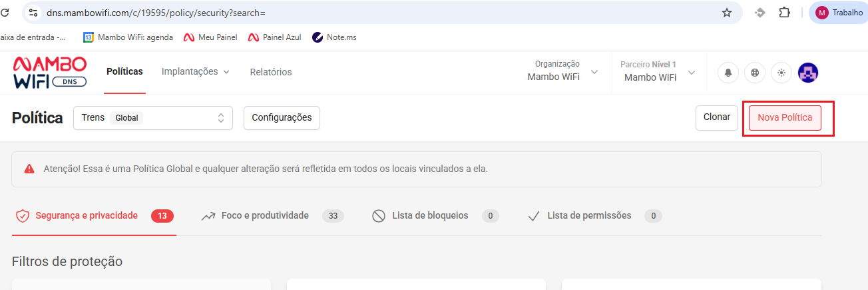Expand the Implantações menu

tap(195, 72)
